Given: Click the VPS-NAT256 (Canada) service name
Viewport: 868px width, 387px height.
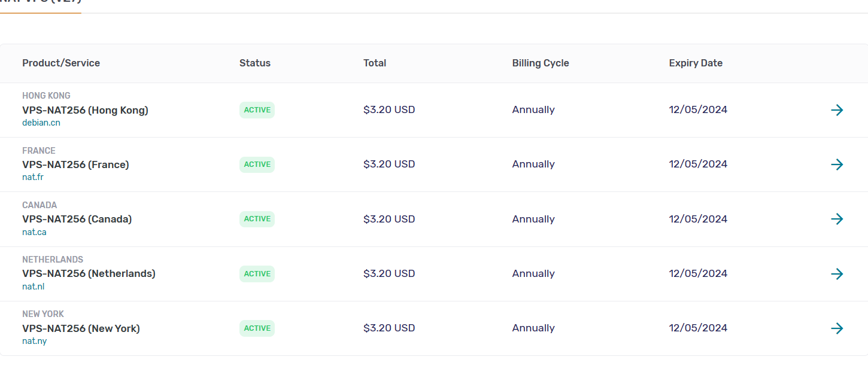Looking at the screenshot, I should click(x=77, y=220).
